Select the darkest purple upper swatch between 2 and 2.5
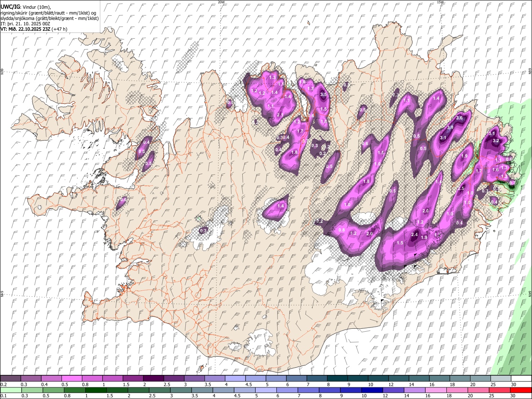The height and width of the screenshot is (399, 532). (x=153, y=378)
